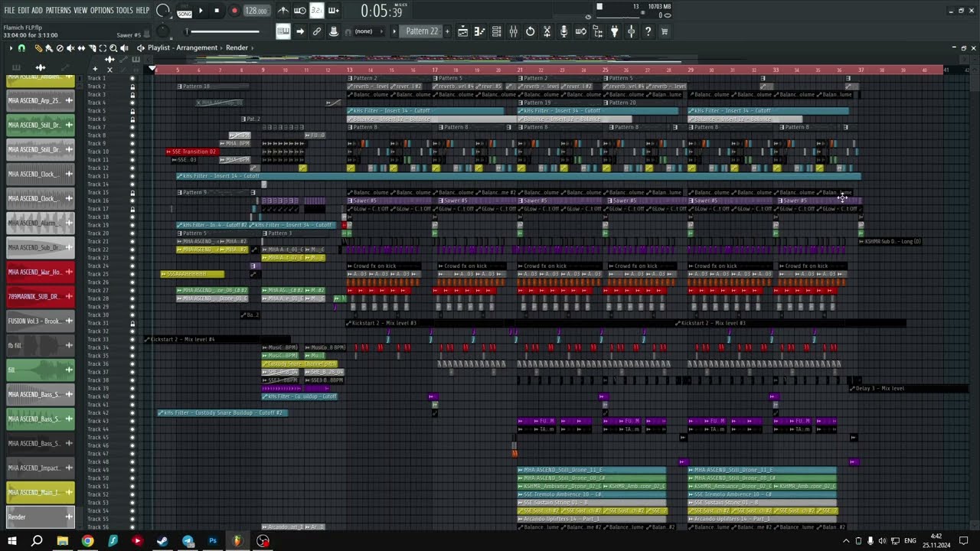Toggle the lock on Track 2

pos(132,86)
